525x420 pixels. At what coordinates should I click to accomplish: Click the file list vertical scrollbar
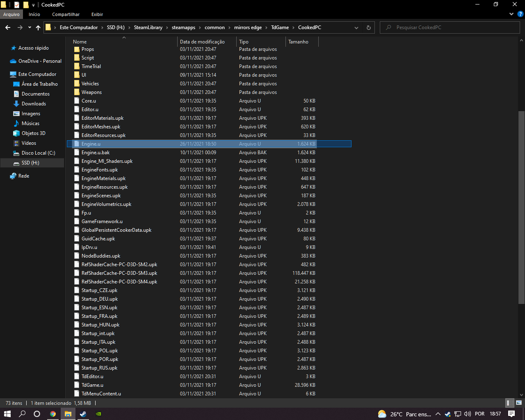point(521,207)
